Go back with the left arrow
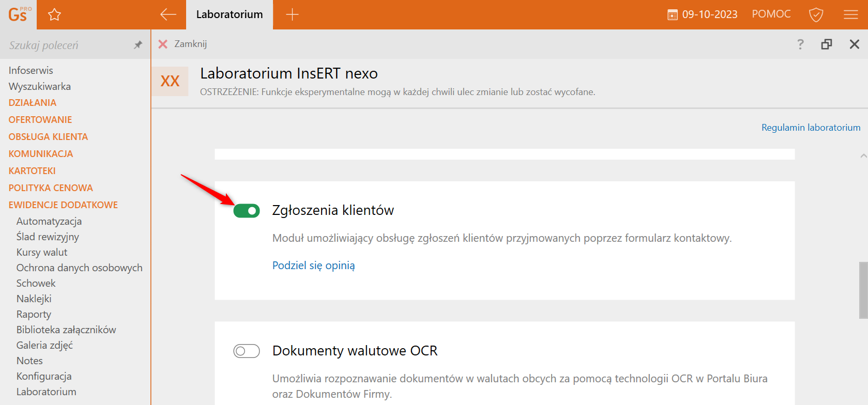Viewport: 868px width, 405px height. pyautogui.click(x=168, y=14)
